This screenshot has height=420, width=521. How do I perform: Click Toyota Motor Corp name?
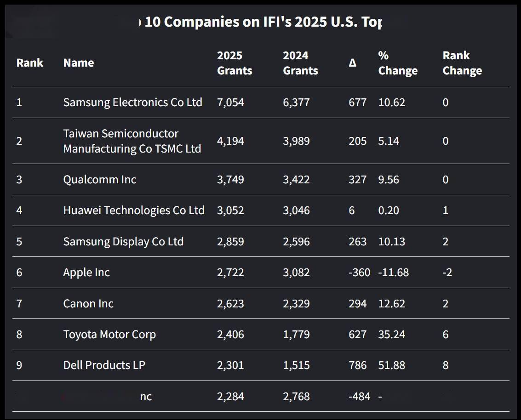coord(109,335)
